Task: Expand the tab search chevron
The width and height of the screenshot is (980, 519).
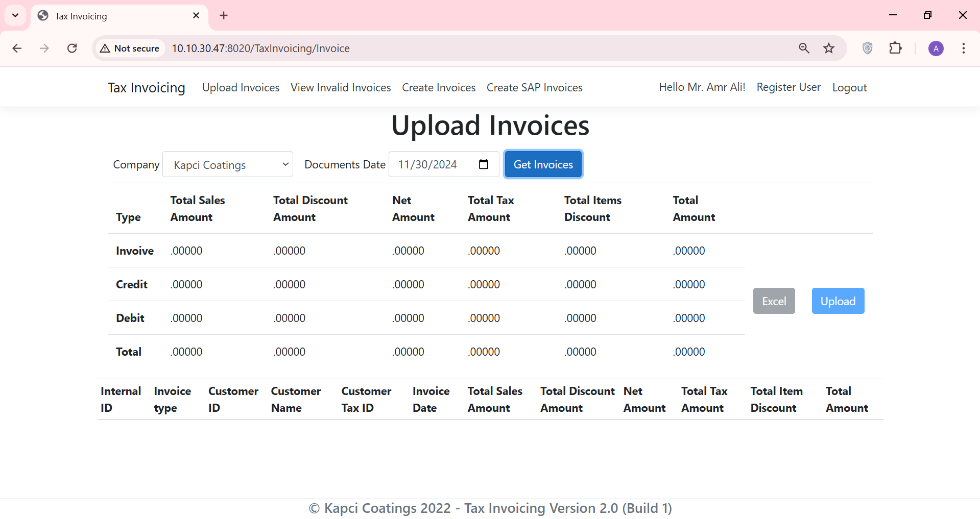Action: coord(15,15)
